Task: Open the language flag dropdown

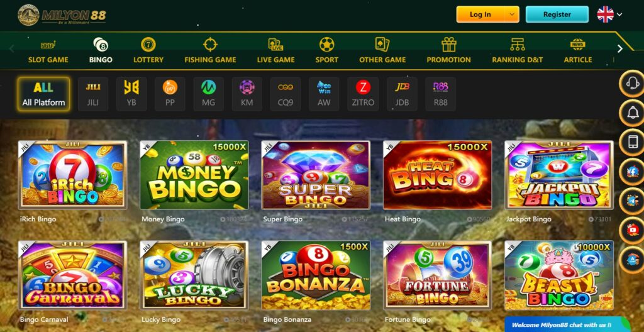Action: pyautogui.click(x=609, y=14)
